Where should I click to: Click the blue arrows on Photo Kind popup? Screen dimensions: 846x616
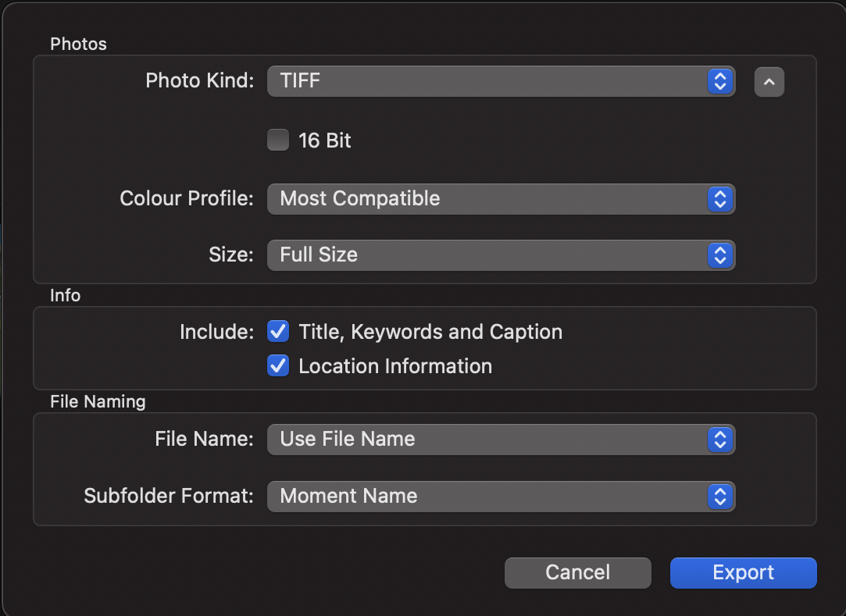click(x=719, y=81)
